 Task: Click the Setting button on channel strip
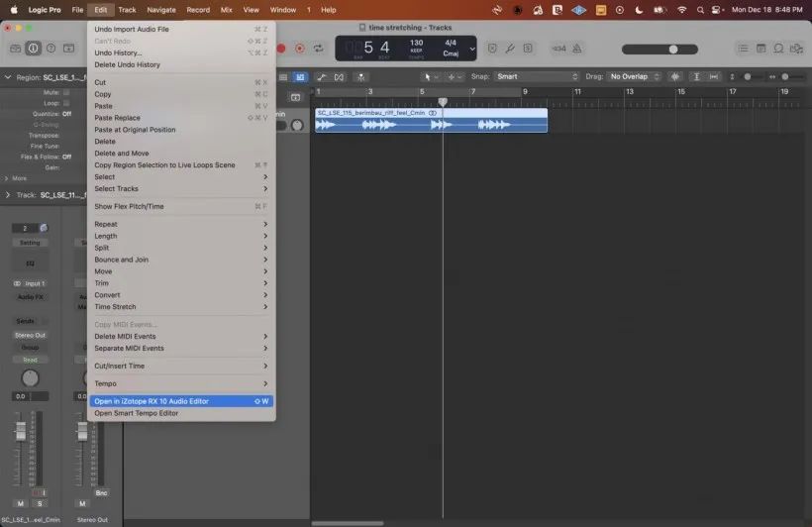point(30,243)
